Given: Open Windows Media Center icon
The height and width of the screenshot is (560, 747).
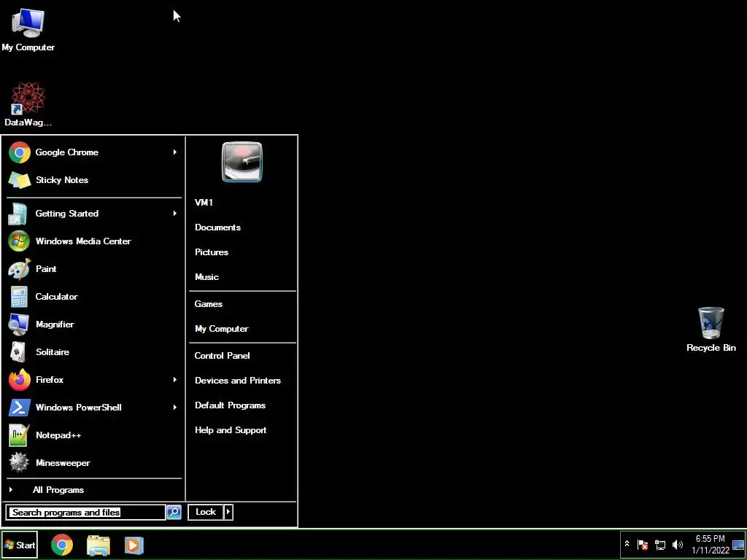Looking at the screenshot, I should point(19,241).
